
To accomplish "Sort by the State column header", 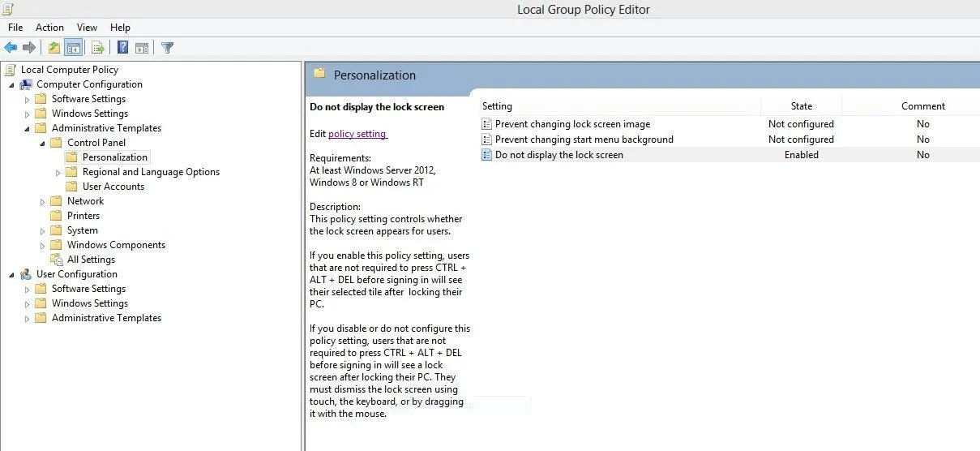I will click(802, 106).
